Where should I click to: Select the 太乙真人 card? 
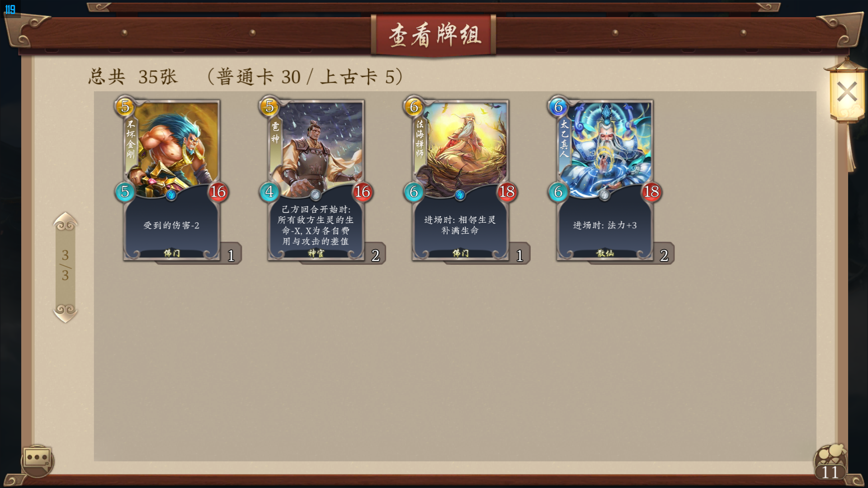click(604, 180)
